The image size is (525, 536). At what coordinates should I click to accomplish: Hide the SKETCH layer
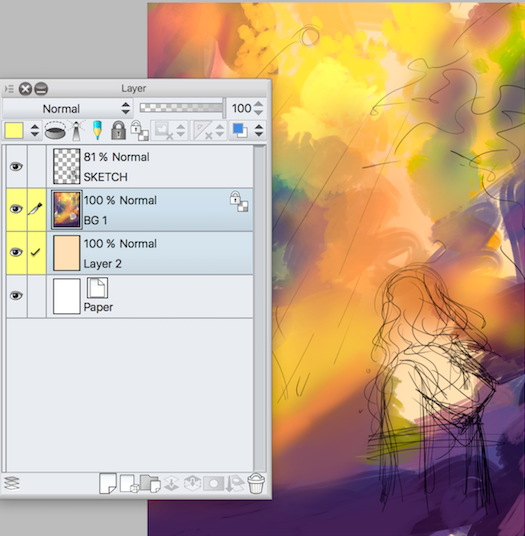[16, 167]
